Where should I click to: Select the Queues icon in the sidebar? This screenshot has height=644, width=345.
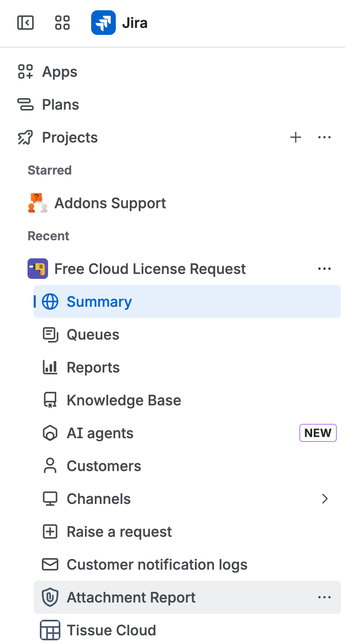(50, 334)
